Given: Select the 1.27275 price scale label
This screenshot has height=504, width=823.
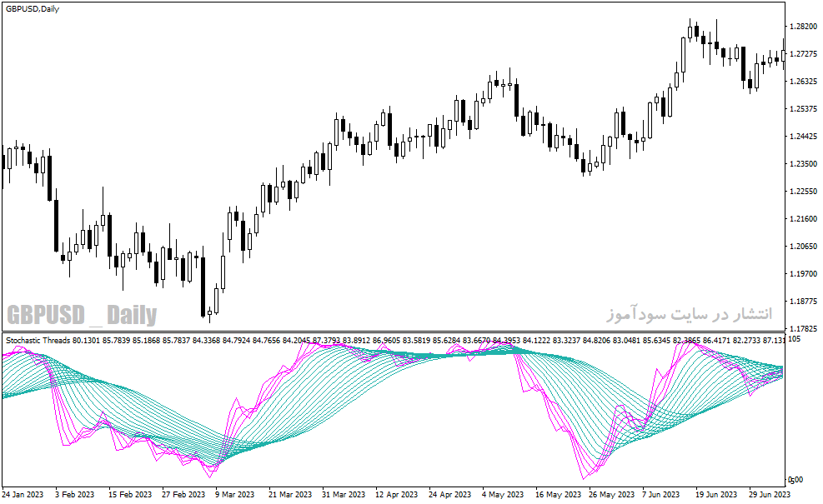Looking at the screenshot, I should [804, 54].
